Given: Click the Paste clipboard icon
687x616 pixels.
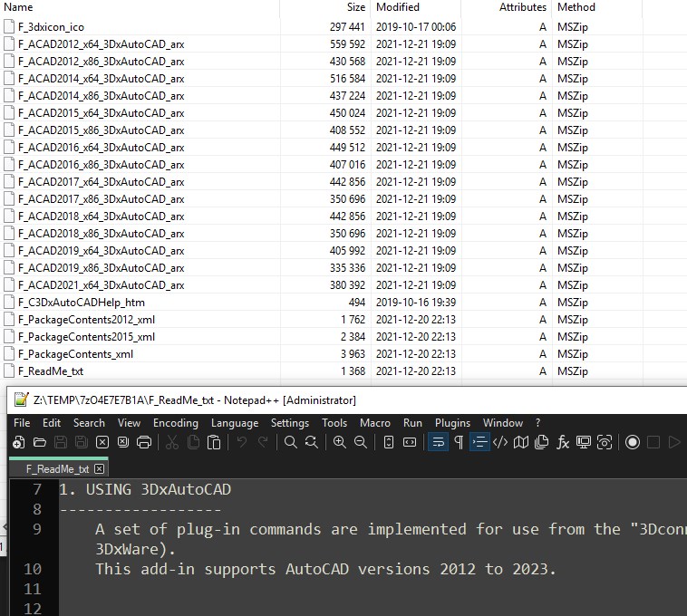Looking at the screenshot, I should (214, 443).
